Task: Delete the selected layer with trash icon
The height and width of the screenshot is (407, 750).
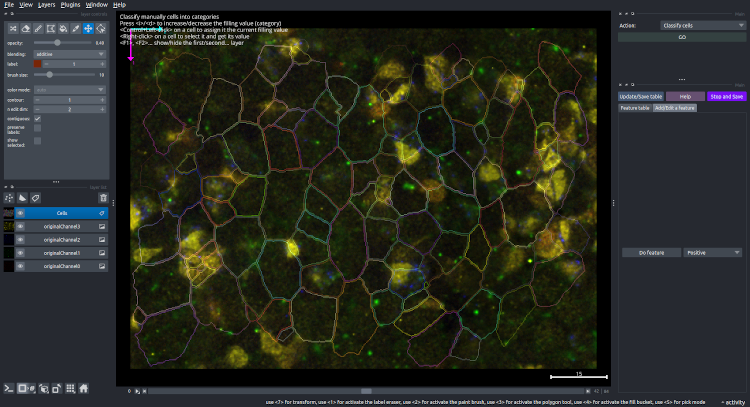Action: [x=102, y=198]
